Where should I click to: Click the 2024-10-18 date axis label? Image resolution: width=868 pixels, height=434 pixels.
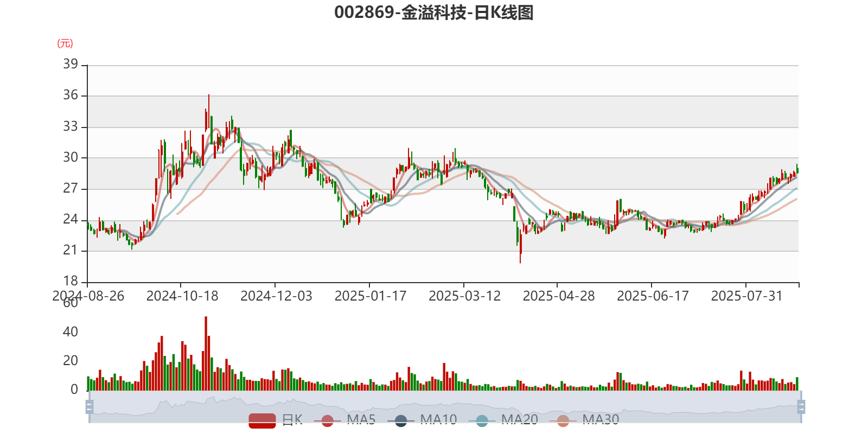(x=182, y=296)
